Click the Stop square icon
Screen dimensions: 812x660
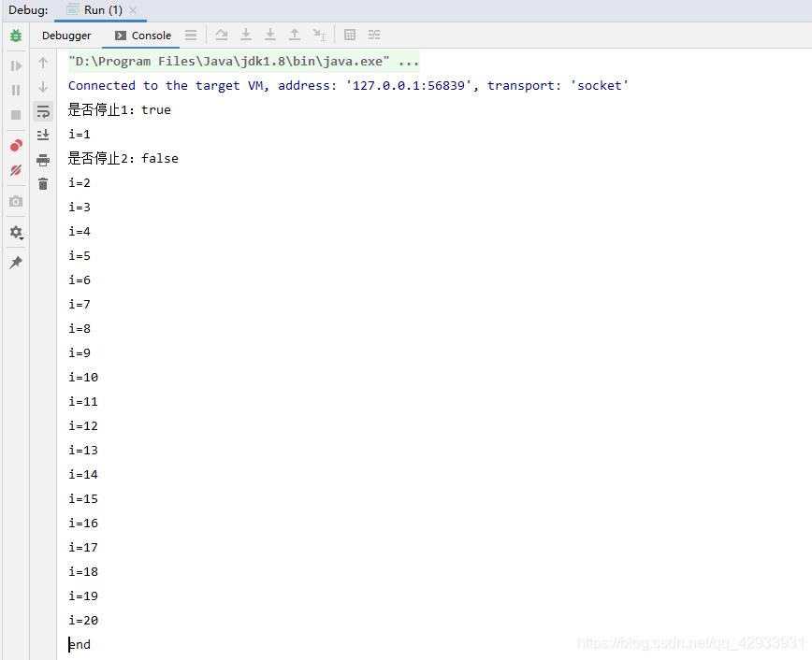click(x=16, y=115)
